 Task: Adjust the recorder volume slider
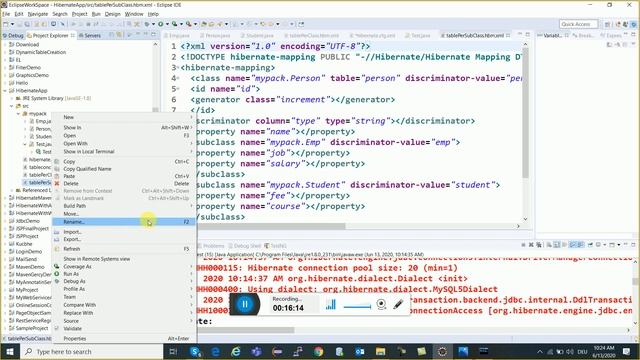[x=357, y=306]
